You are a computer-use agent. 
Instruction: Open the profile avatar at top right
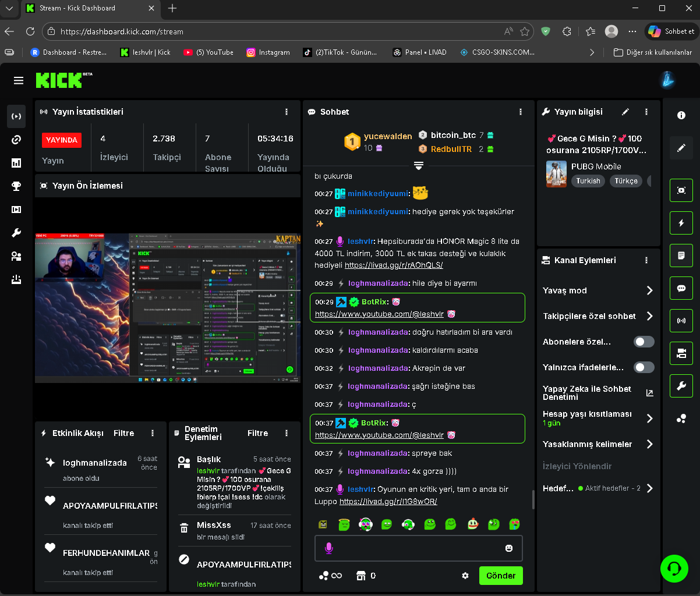pyautogui.click(x=667, y=80)
